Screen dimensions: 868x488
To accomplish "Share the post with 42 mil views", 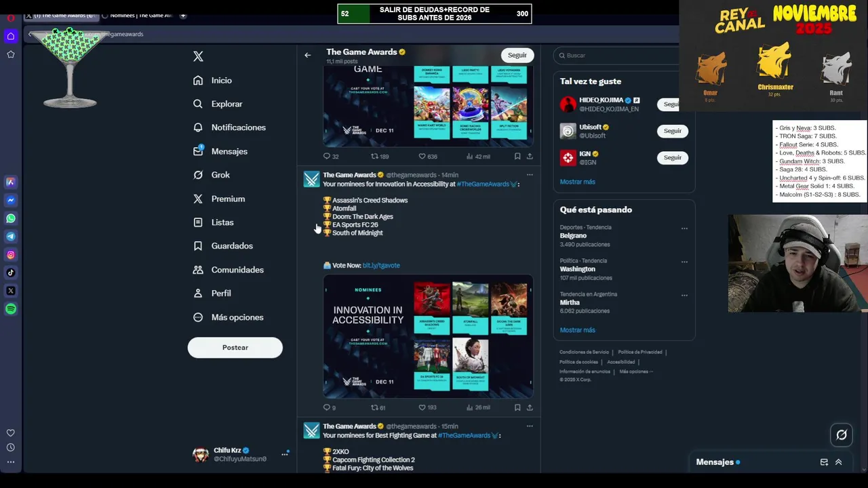I will (x=530, y=156).
